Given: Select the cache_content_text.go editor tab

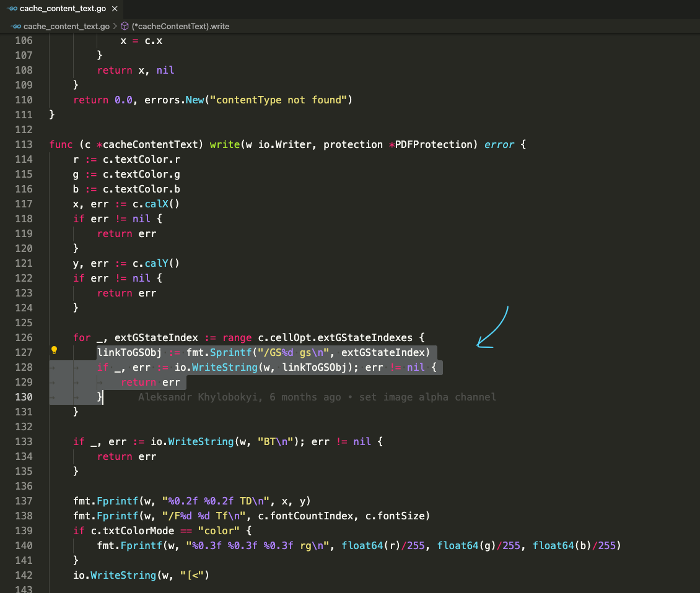Looking at the screenshot, I should [63, 9].
